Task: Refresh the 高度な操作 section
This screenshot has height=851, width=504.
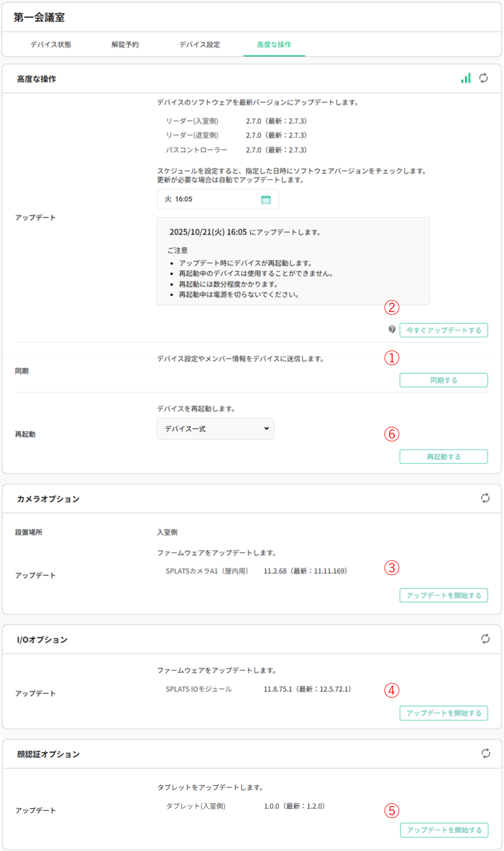Action: coord(483,78)
